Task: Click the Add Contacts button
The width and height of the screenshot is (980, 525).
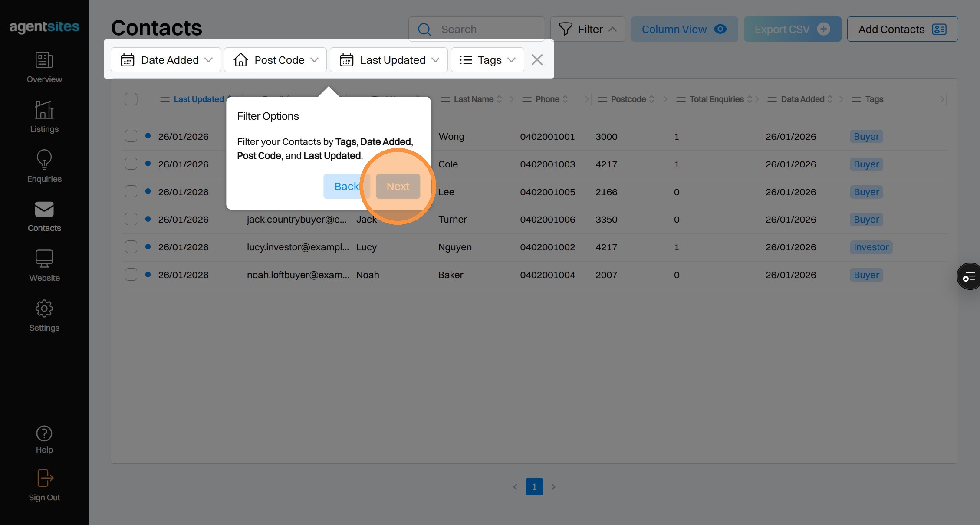Action: tap(902, 29)
